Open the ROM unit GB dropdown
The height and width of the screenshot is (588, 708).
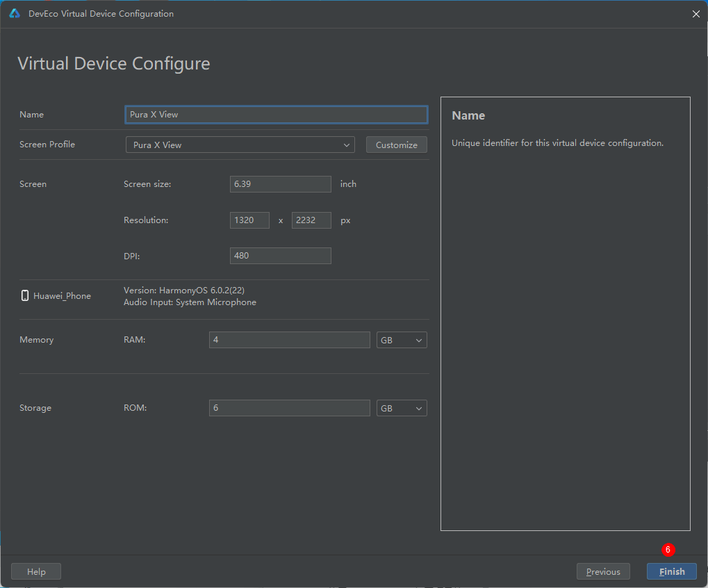coord(402,408)
